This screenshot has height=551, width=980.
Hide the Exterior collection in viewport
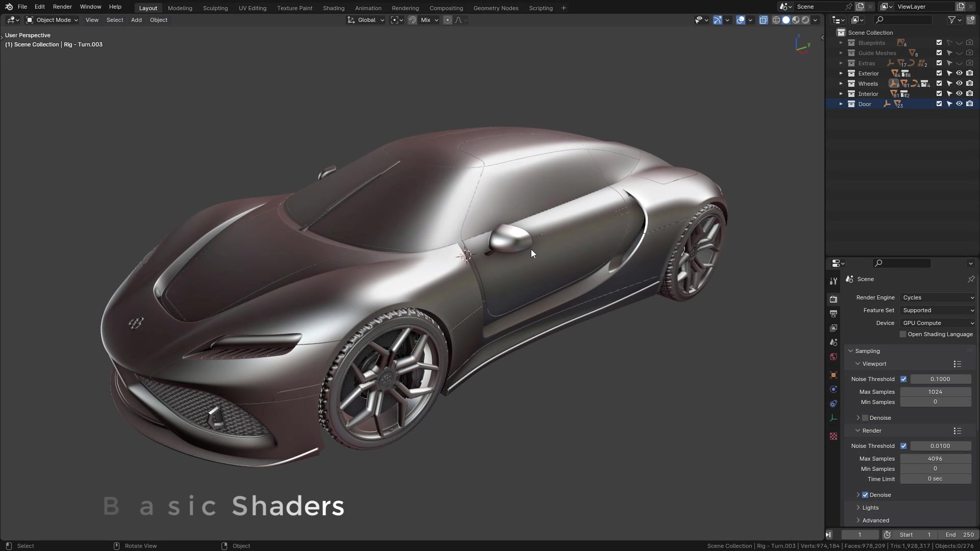pos(959,73)
